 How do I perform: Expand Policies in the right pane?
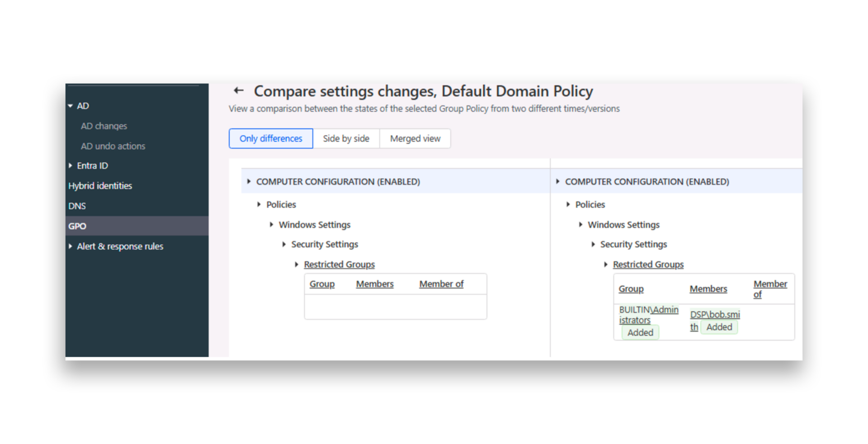[568, 204]
